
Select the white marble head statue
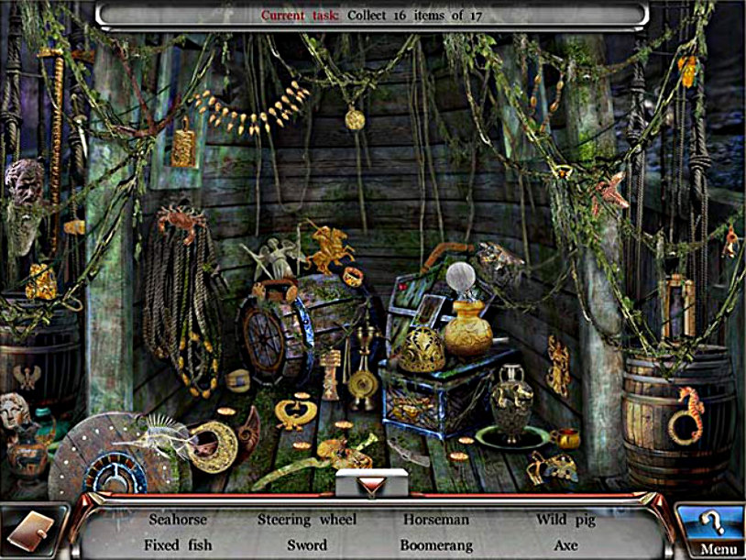tap(15, 414)
